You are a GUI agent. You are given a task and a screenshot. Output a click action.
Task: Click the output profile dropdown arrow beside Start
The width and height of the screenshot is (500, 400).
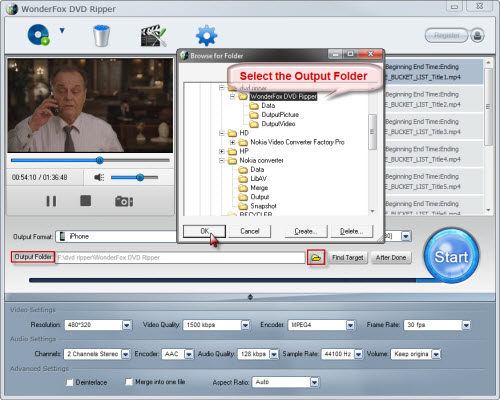click(x=406, y=236)
